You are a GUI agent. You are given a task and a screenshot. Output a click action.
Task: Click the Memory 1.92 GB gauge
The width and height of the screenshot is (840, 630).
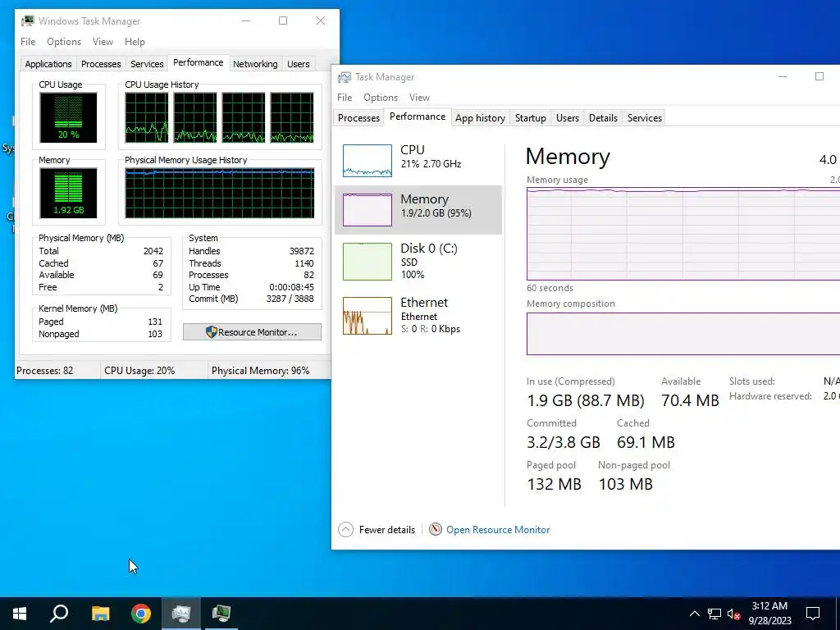[x=68, y=193]
